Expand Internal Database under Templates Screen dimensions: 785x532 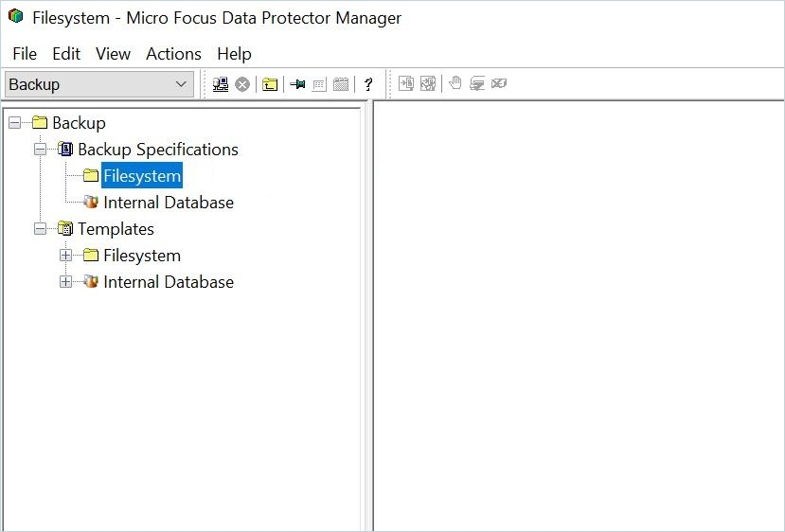65,282
